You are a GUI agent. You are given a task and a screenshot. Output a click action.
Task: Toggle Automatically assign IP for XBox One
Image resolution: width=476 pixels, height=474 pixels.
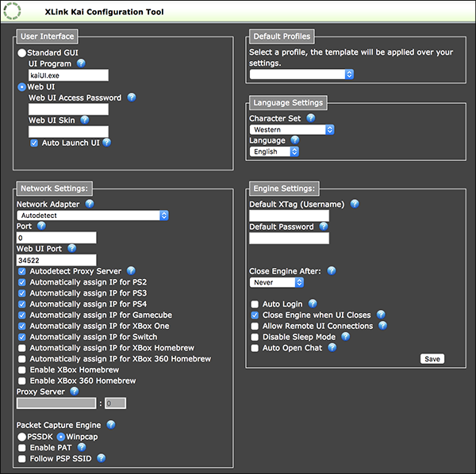click(x=22, y=326)
